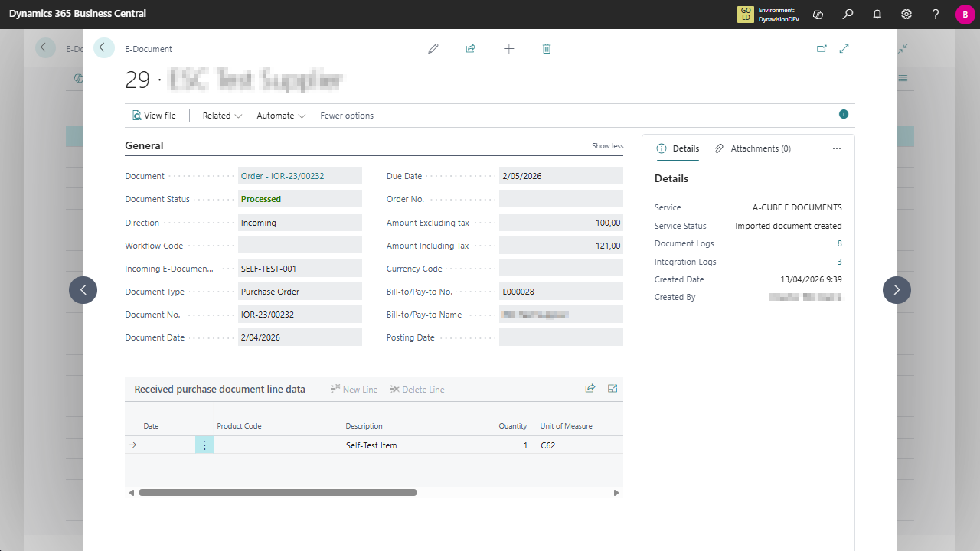Click New Line in line data
The width and height of the screenshot is (980, 551).
pyautogui.click(x=354, y=390)
